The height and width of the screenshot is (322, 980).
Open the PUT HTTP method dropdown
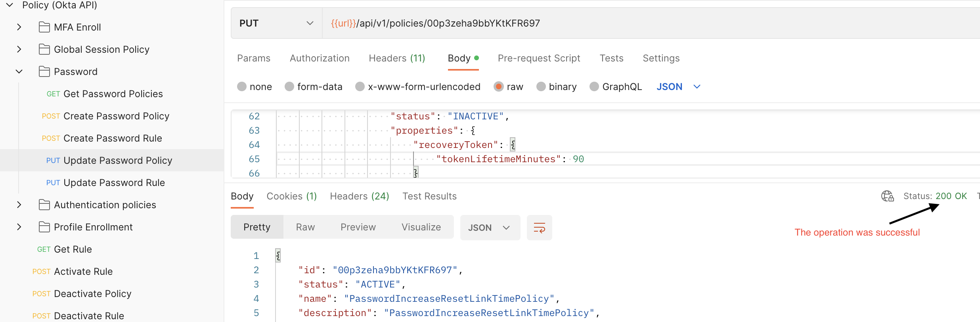pos(276,23)
